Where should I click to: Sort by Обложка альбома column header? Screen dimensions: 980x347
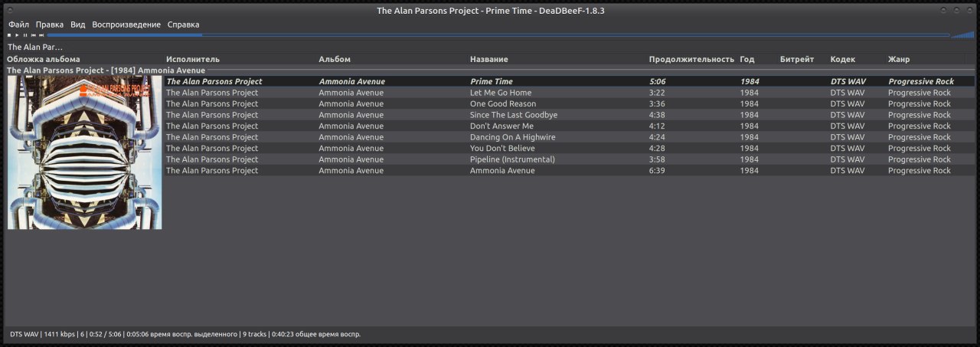[x=43, y=59]
